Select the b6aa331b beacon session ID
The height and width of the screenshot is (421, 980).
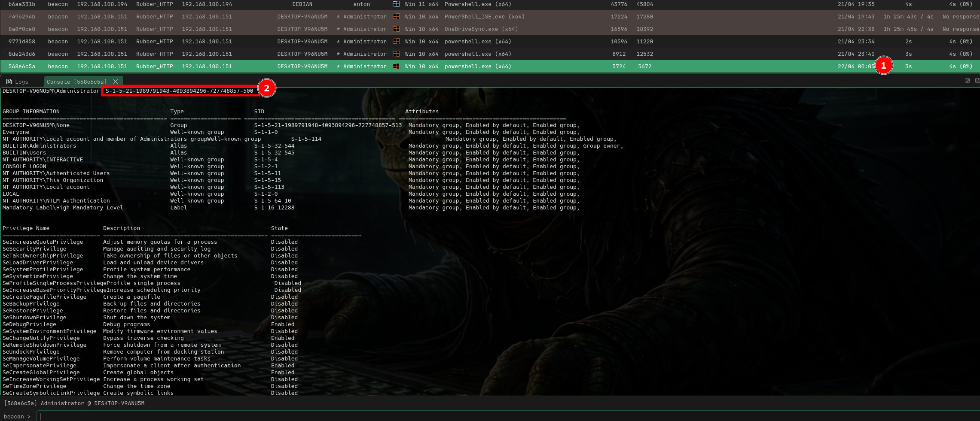22,4
